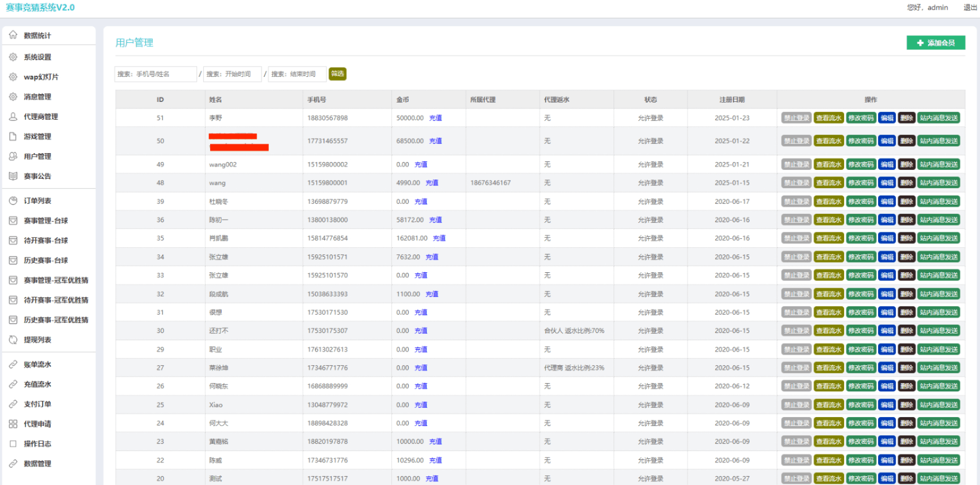Screen dimensions: 980x485
Task: Open the 充值流水 sidebar menu item
Action: pyautogui.click(x=38, y=384)
